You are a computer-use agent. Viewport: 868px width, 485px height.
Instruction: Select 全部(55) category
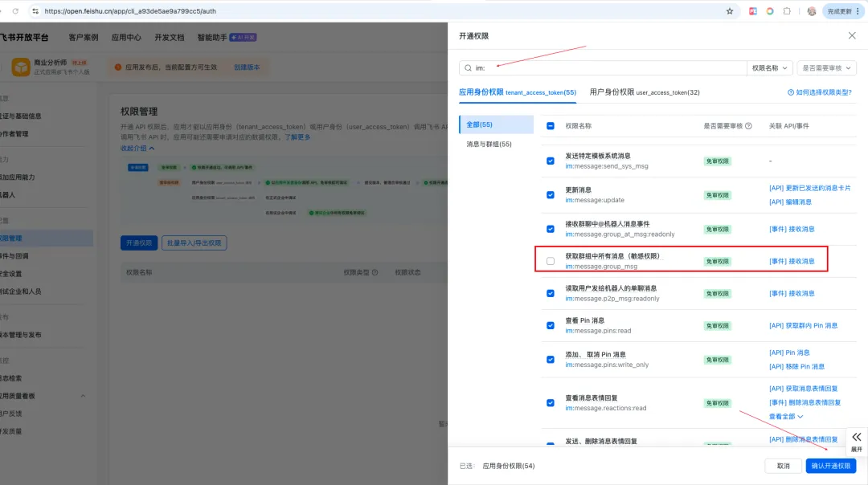tap(497, 124)
